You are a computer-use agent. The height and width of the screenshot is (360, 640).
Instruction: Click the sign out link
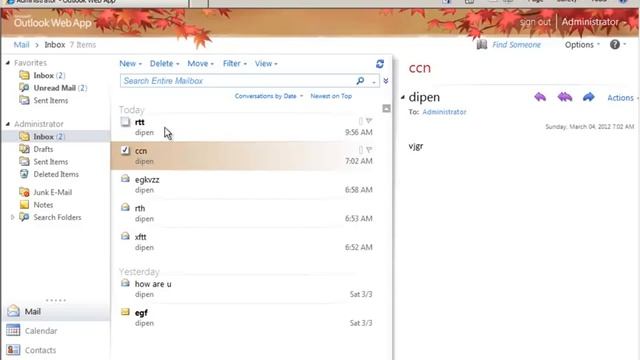pyautogui.click(x=535, y=22)
